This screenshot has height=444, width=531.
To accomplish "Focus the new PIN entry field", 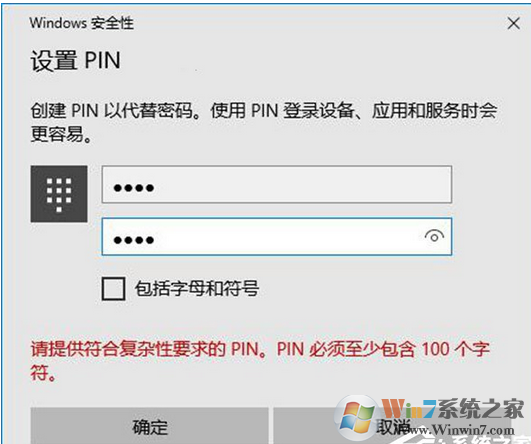I will pyautogui.click(x=277, y=184).
